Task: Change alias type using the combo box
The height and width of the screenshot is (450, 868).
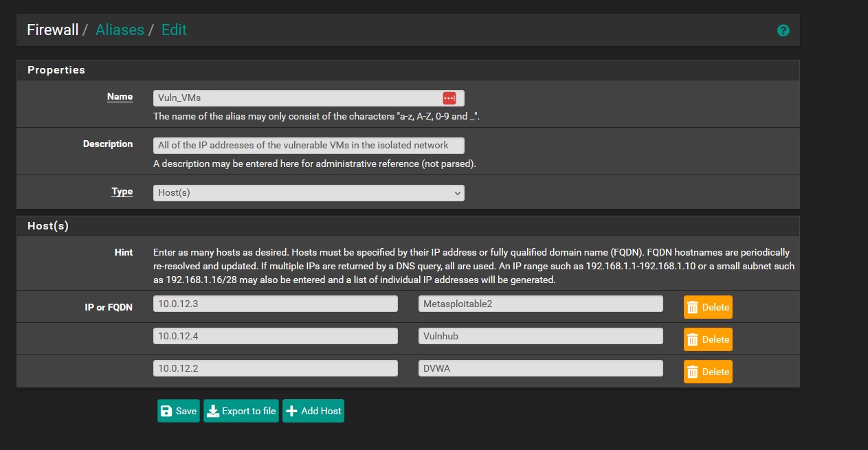Action: (308, 192)
